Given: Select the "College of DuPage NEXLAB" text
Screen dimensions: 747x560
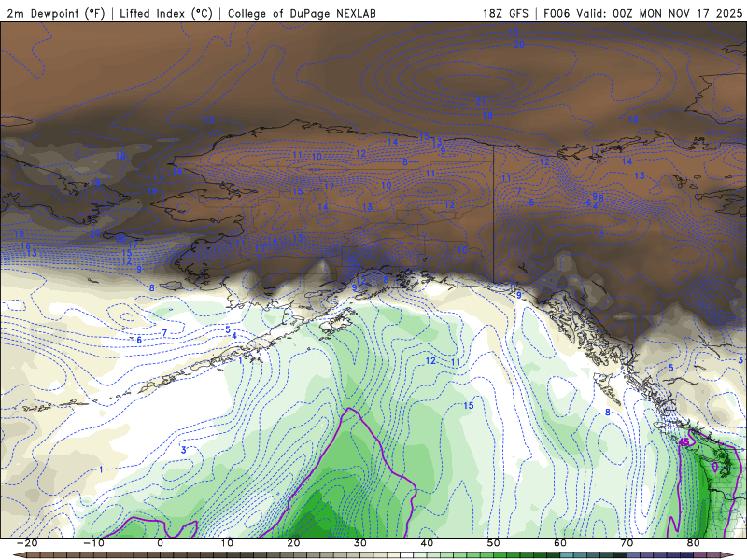Looking at the screenshot, I should pyautogui.click(x=302, y=13).
